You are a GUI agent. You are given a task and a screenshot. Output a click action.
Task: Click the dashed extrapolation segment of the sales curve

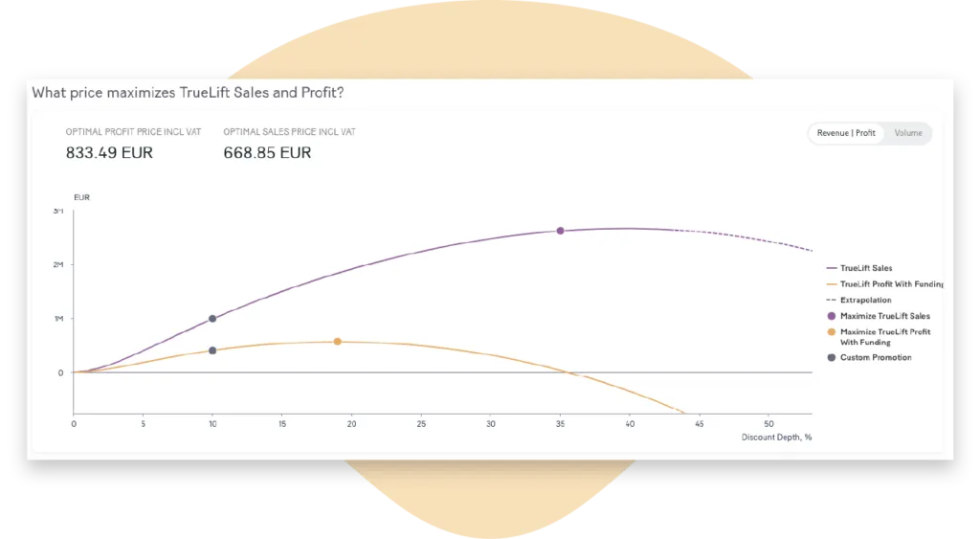tap(746, 236)
